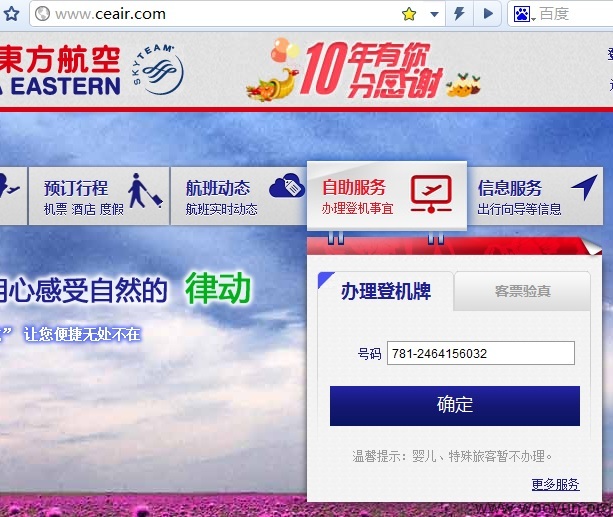613x517 pixels.
Task: Switch to the 客票验真 tab
Action: pyautogui.click(x=522, y=291)
